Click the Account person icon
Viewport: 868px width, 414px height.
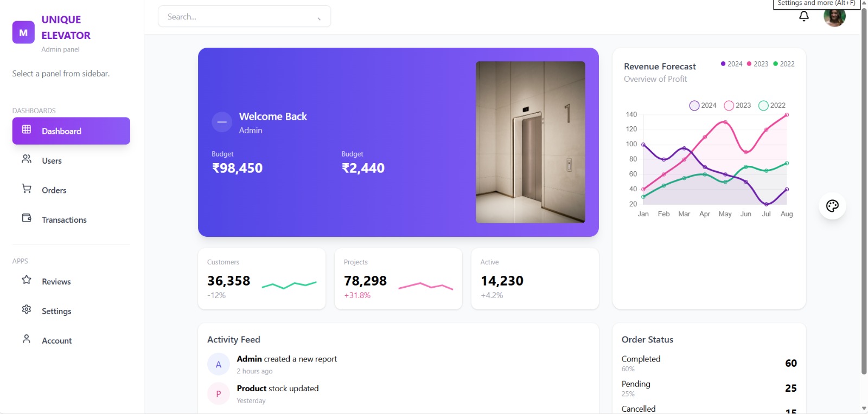(27, 339)
